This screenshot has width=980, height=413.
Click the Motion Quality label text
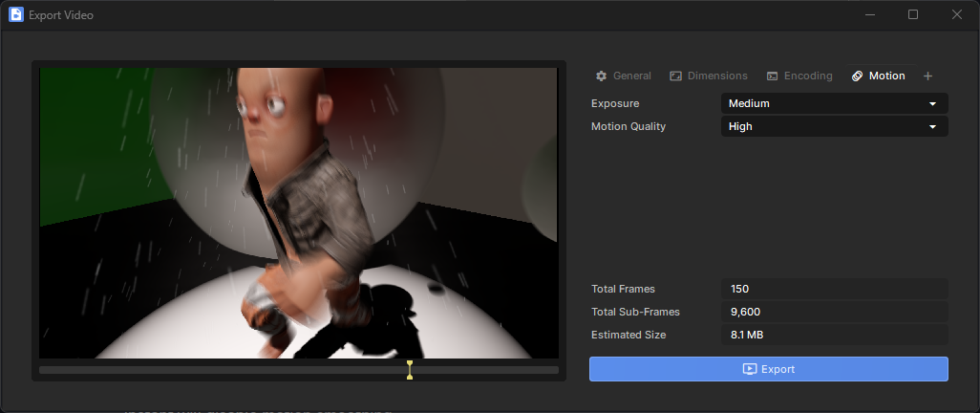coord(628,126)
